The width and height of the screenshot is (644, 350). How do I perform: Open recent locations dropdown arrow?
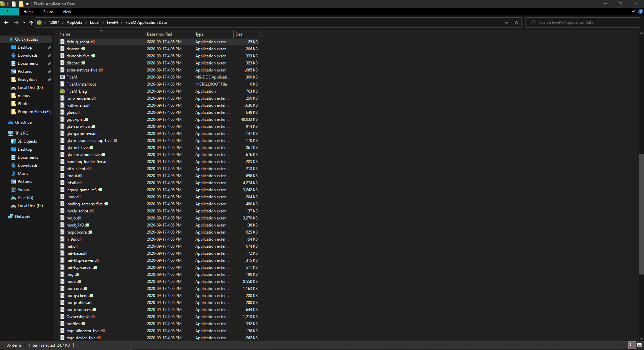point(24,22)
